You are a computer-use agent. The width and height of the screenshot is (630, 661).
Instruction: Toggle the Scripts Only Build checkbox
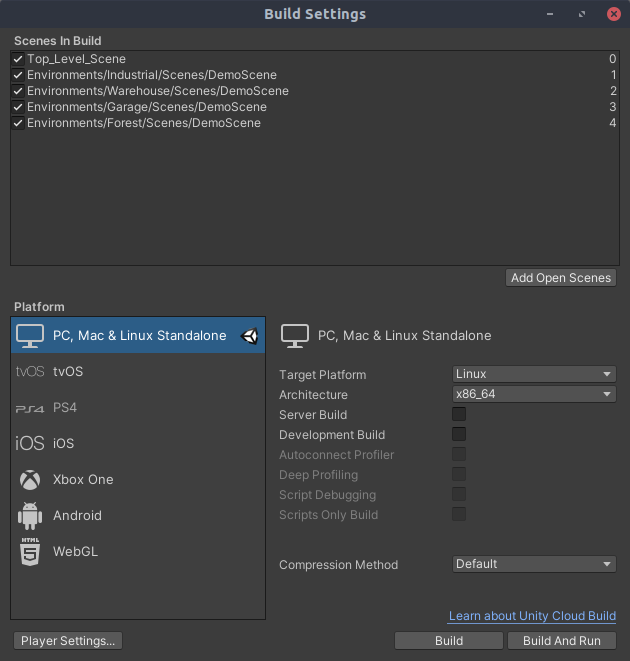[459, 514]
